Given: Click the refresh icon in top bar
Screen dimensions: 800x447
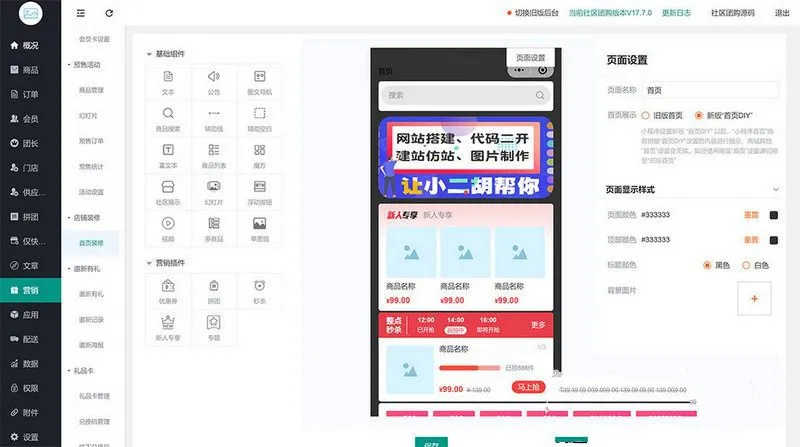Looking at the screenshot, I should coord(109,13).
